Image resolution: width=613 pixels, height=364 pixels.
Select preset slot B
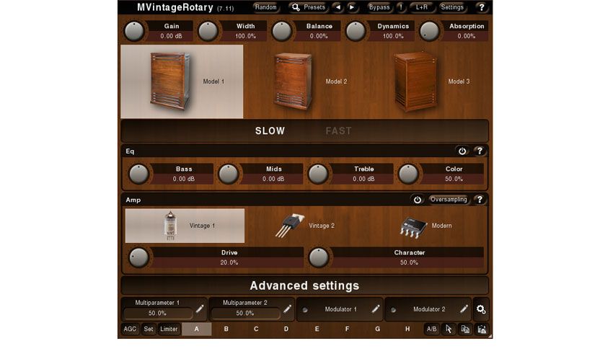coord(226,329)
